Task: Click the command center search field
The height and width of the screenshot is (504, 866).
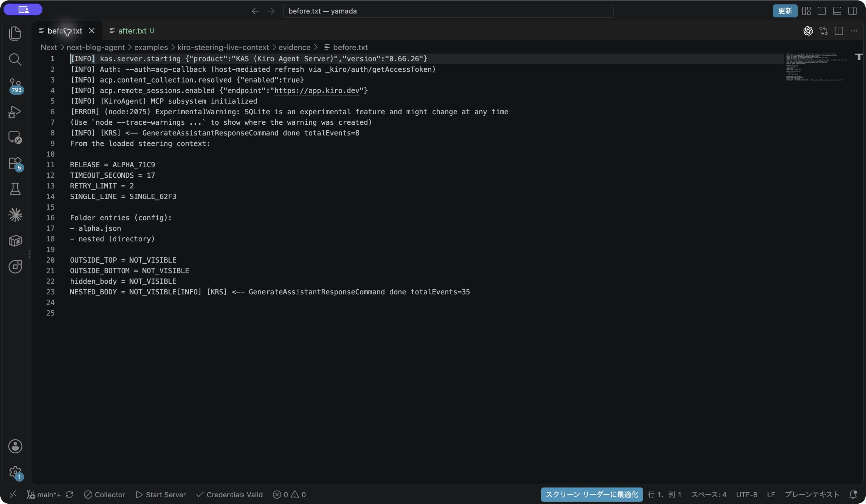Action: [x=448, y=11]
